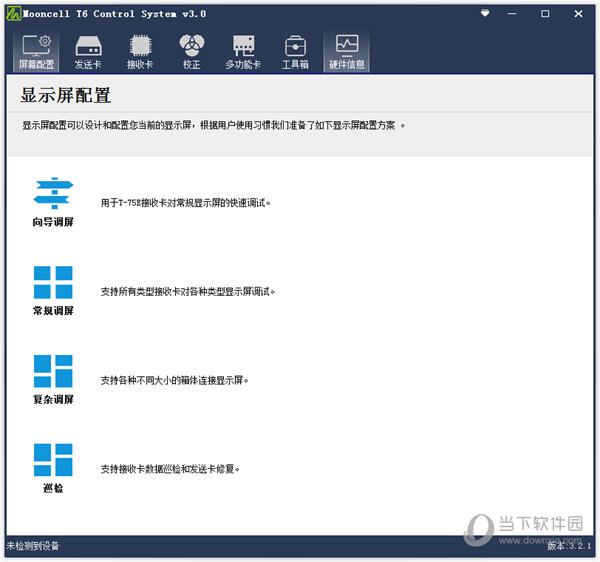Click the 显示屏配置 page heading
Image resolution: width=600 pixels, height=562 pixels.
[x=66, y=95]
